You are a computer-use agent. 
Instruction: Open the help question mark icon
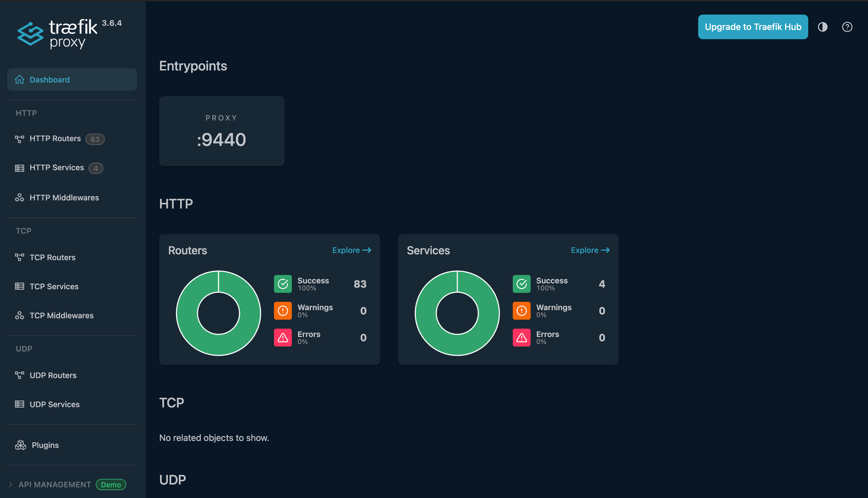pyautogui.click(x=847, y=27)
